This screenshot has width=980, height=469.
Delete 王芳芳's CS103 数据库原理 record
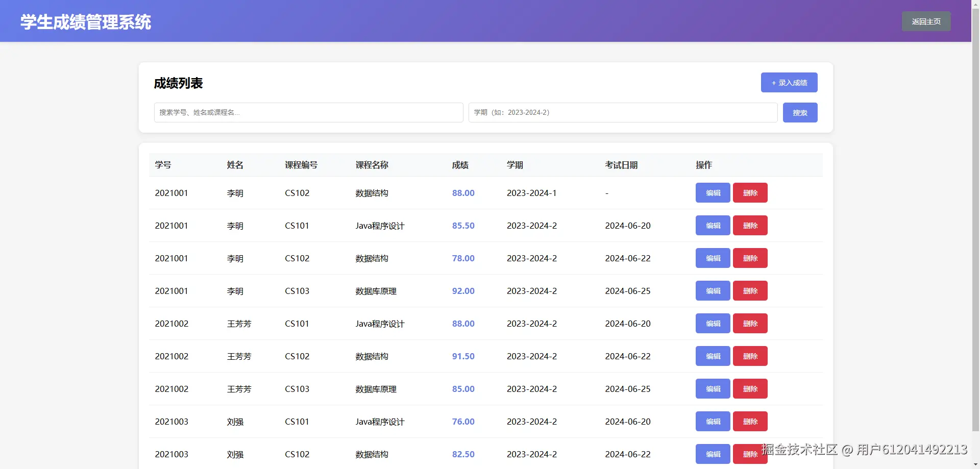click(x=749, y=388)
